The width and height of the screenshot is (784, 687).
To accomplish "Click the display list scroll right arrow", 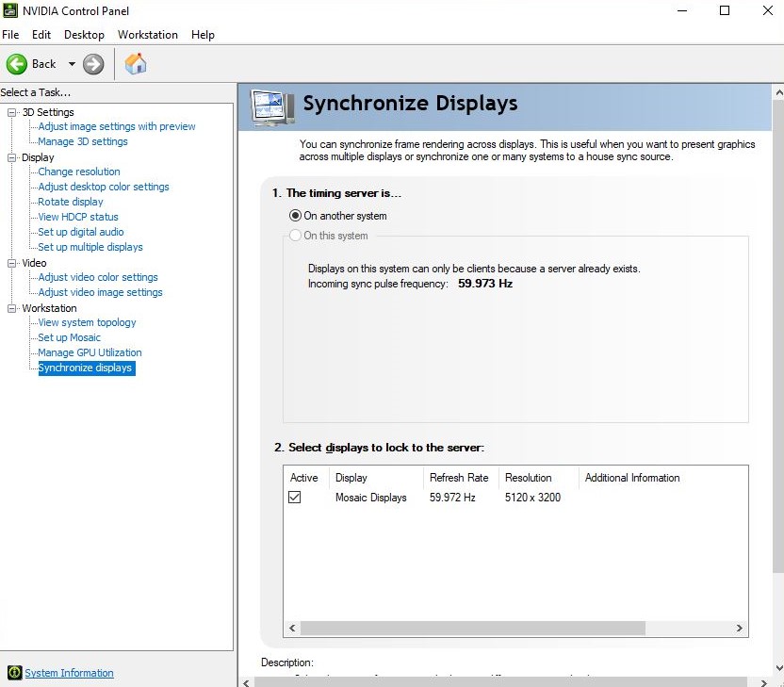I will coord(740,628).
